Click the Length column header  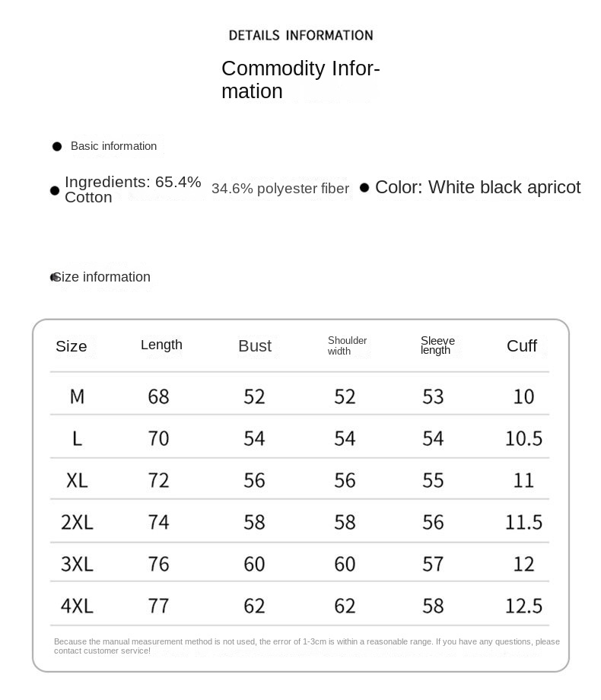161,345
